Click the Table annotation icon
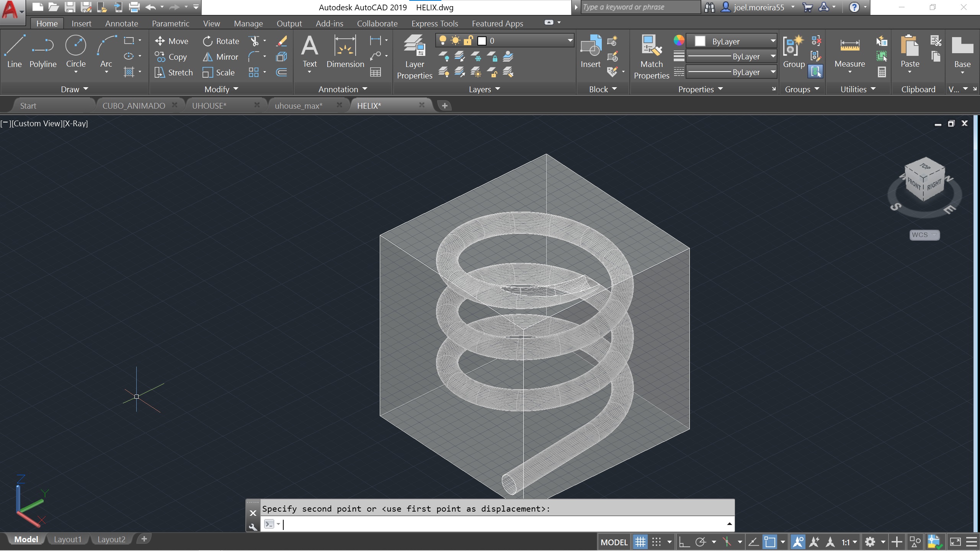980x551 pixels. [x=376, y=72]
